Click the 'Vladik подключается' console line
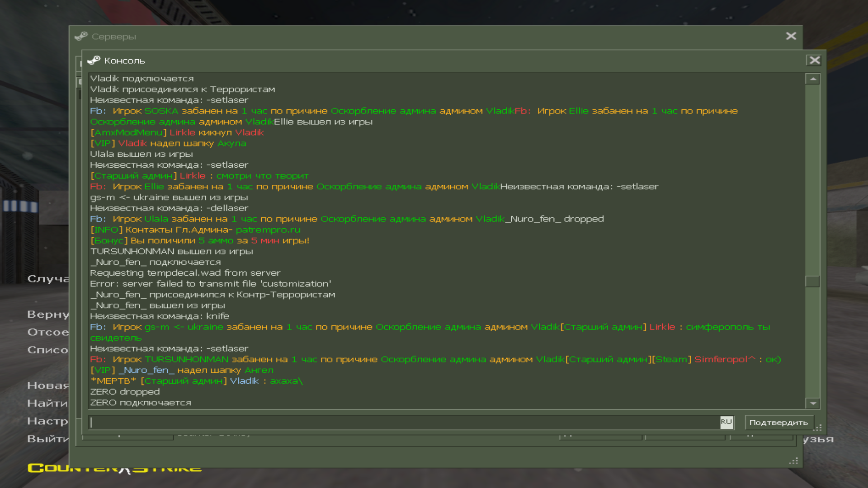The image size is (868, 488). pyautogui.click(x=142, y=79)
